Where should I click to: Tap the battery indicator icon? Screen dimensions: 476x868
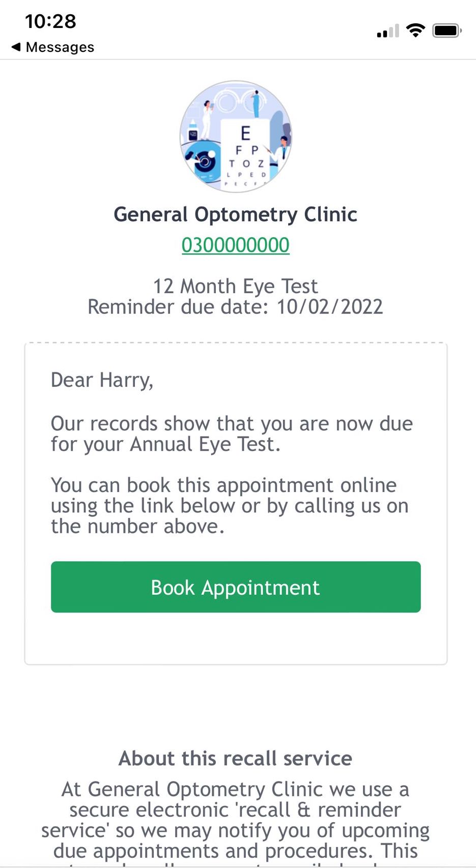pyautogui.click(x=447, y=31)
